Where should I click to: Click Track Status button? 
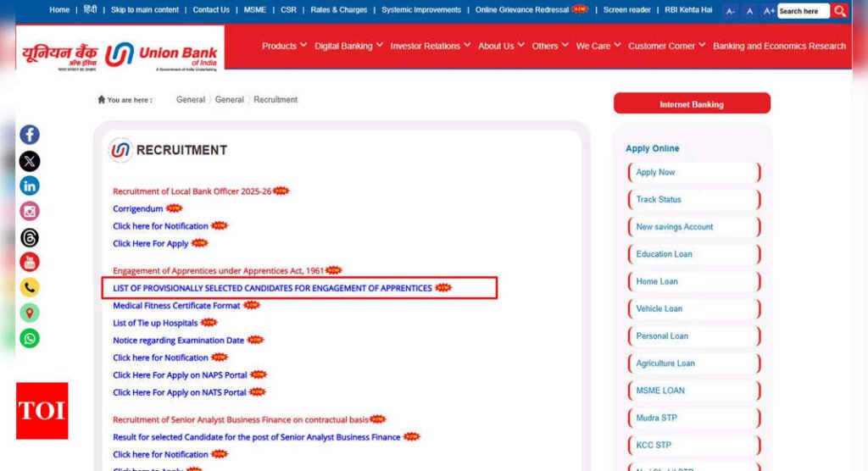694,199
